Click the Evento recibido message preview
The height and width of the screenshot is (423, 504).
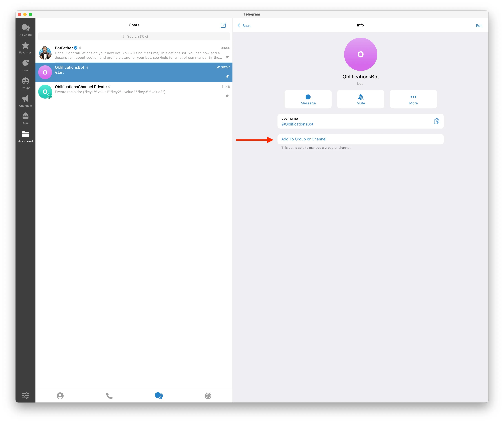pyautogui.click(x=110, y=92)
